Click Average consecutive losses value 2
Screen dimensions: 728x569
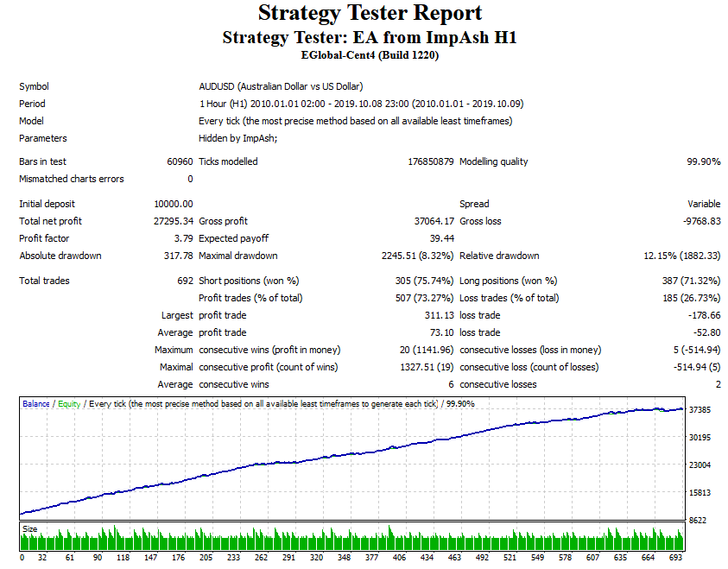[x=718, y=384]
